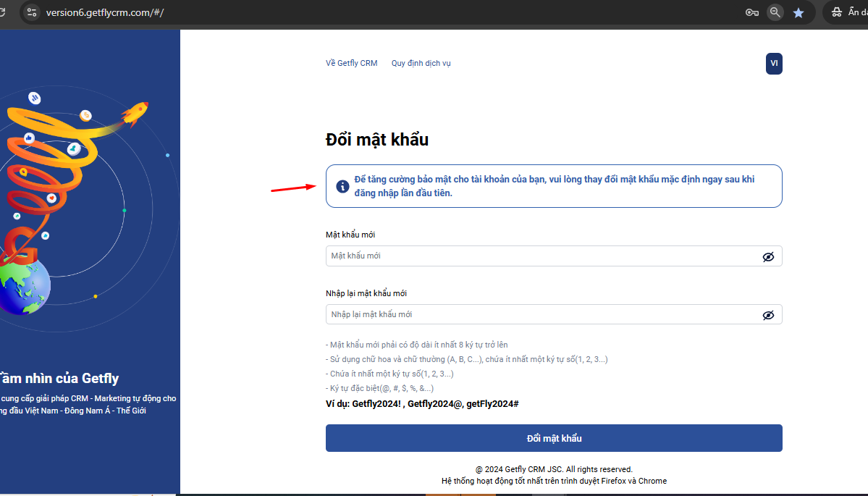Show password in Mật khẩu mới field
Screen dimensions: 868x496
pos(768,256)
